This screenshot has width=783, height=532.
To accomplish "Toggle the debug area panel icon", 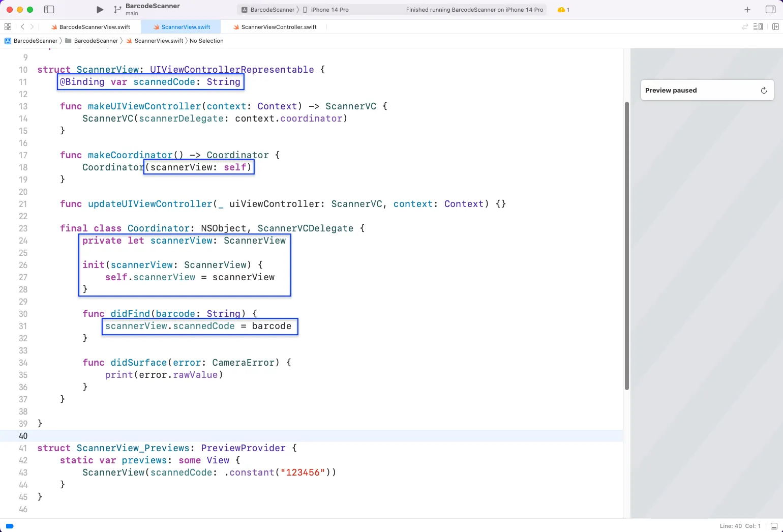I will tap(774, 526).
